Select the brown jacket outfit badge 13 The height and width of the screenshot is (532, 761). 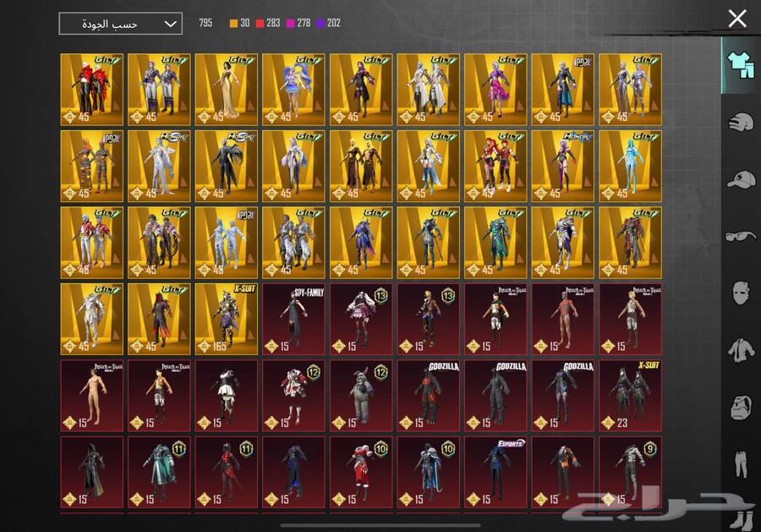pos(429,320)
